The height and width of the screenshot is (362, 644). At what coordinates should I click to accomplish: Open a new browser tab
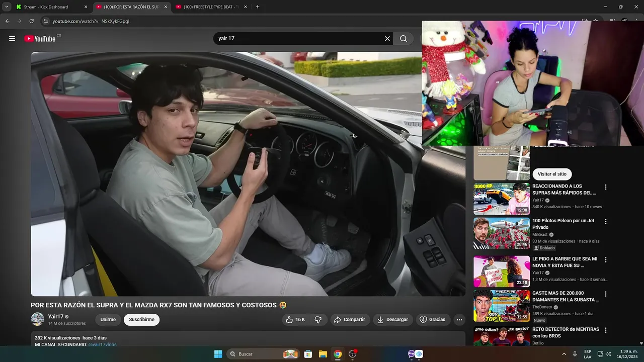pyautogui.click(x=258, y=7)
